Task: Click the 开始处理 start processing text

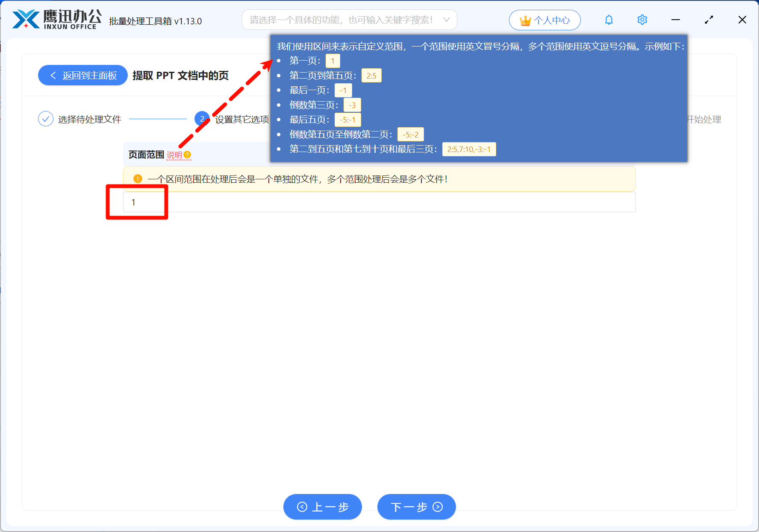Action: point(703,119)
